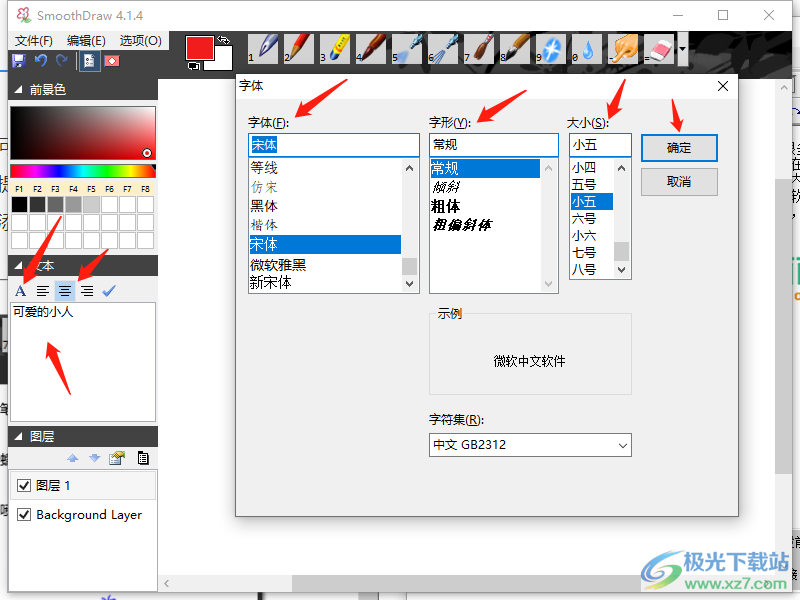Select the bristle brush tool number 7
Viewport: 800px width, 600px height.
pos(479,49)
